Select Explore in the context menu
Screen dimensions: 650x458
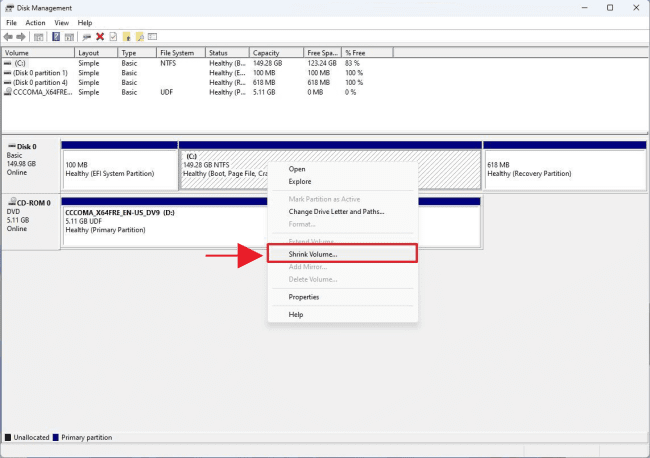click(x=300, y=182)
